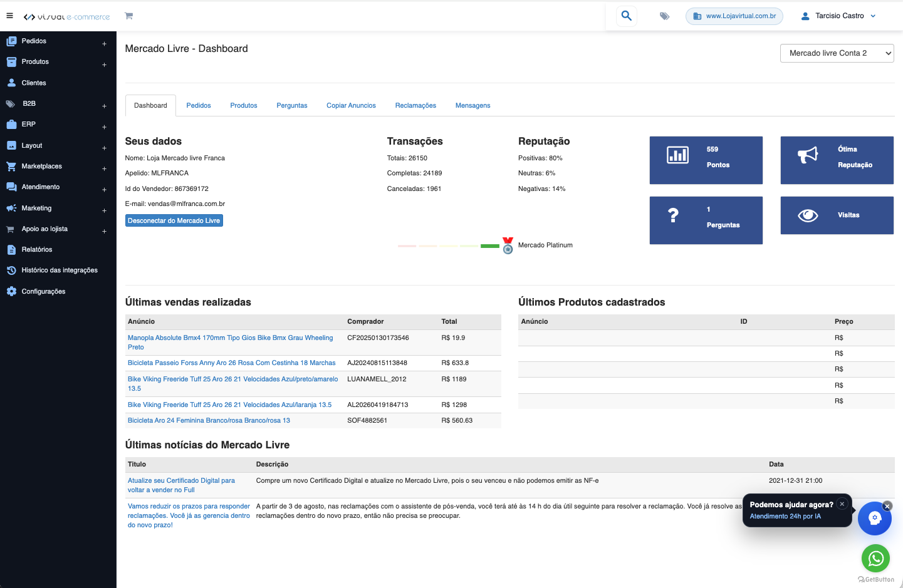Click Desconectar do Mercado Livre button

coord(174,220)
